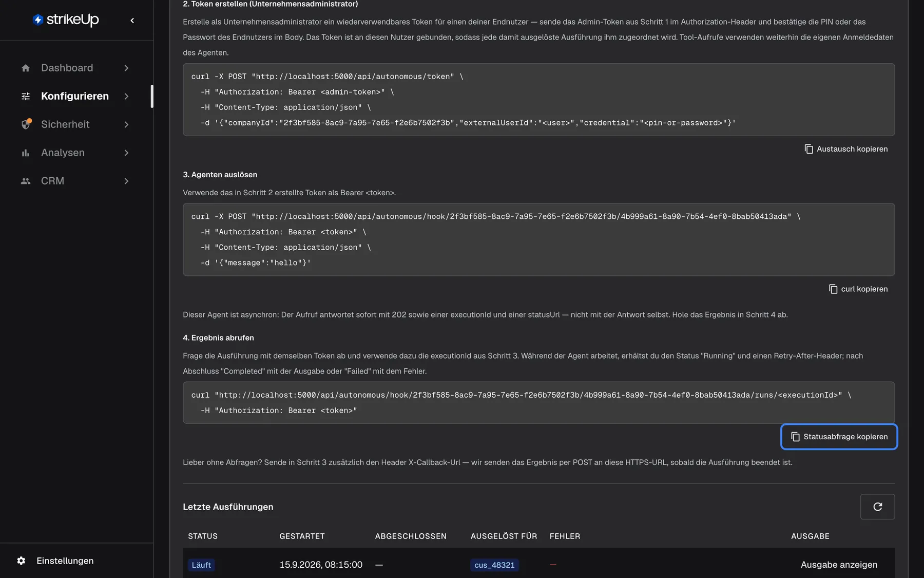Click the AUSGABE column header
The height and width of the screenshot is (578, 924).
(x=810, y=536)
